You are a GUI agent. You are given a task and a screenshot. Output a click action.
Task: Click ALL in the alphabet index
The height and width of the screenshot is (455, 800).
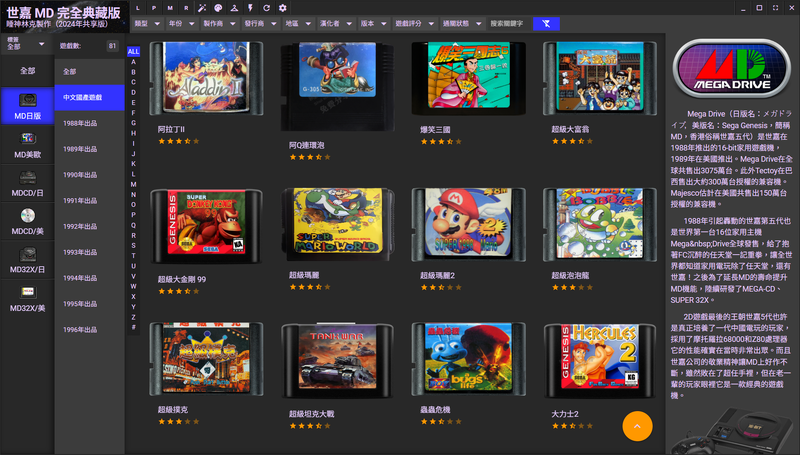coord(133,52)
